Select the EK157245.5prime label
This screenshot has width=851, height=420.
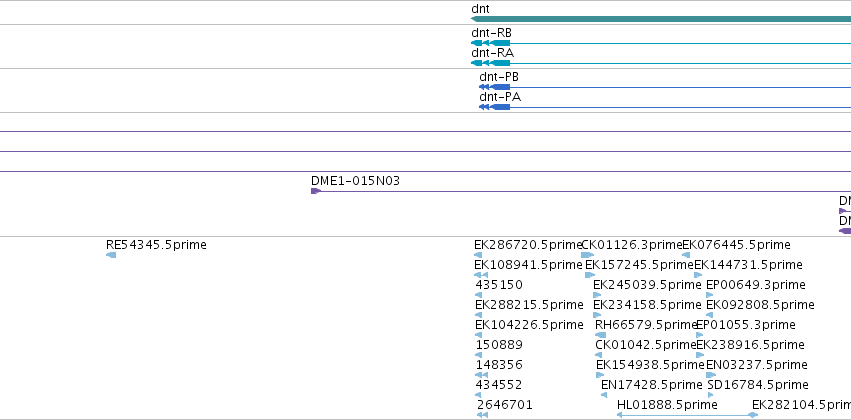click(x=639, y=265)
